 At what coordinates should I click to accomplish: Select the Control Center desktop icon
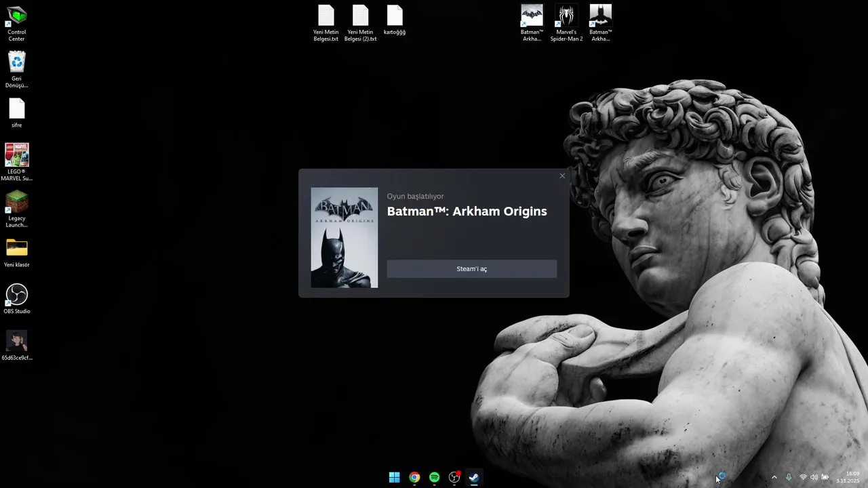pos(16,23)
